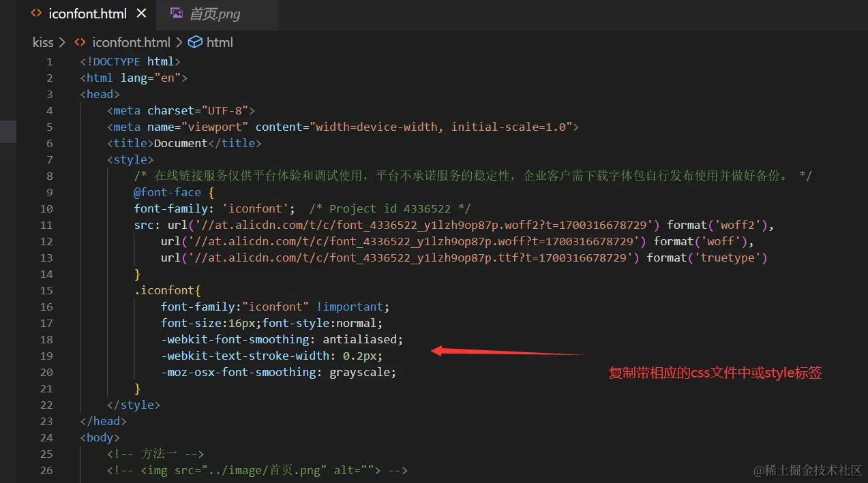Screen dimensions: 868x483
Task: Click the 方法一 comment line
Action: (155, 454)
